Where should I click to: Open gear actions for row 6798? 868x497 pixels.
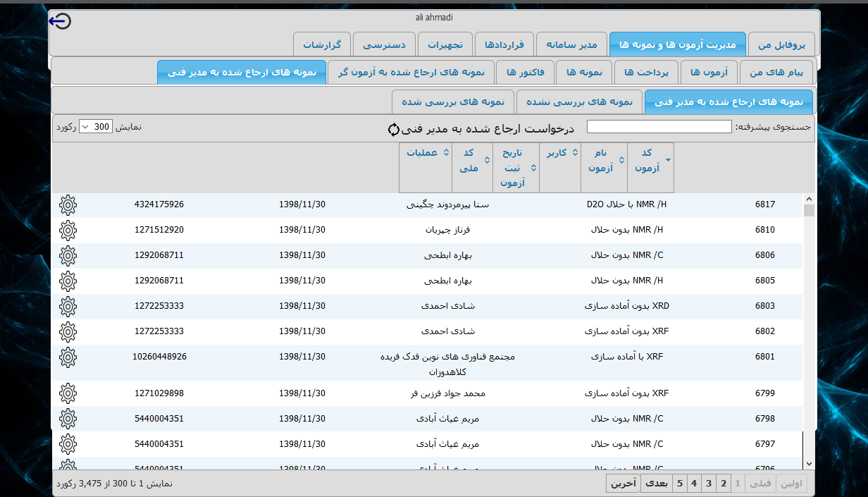tap(68, 419)
